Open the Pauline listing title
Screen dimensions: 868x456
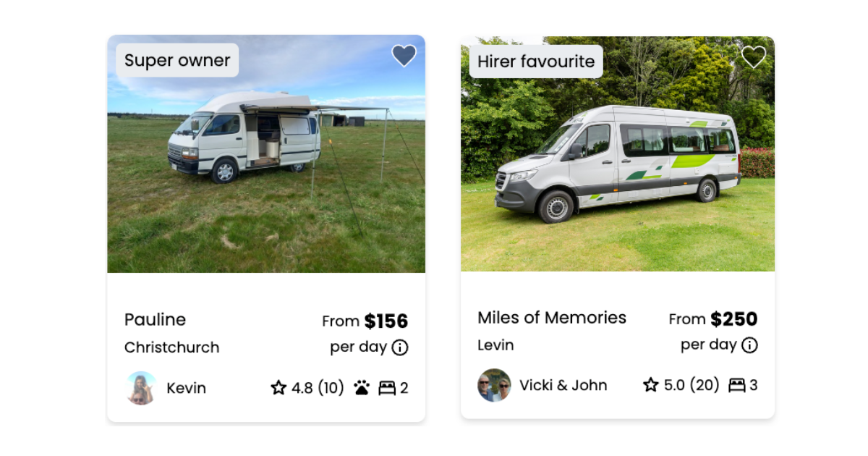(x=155, y=320)
